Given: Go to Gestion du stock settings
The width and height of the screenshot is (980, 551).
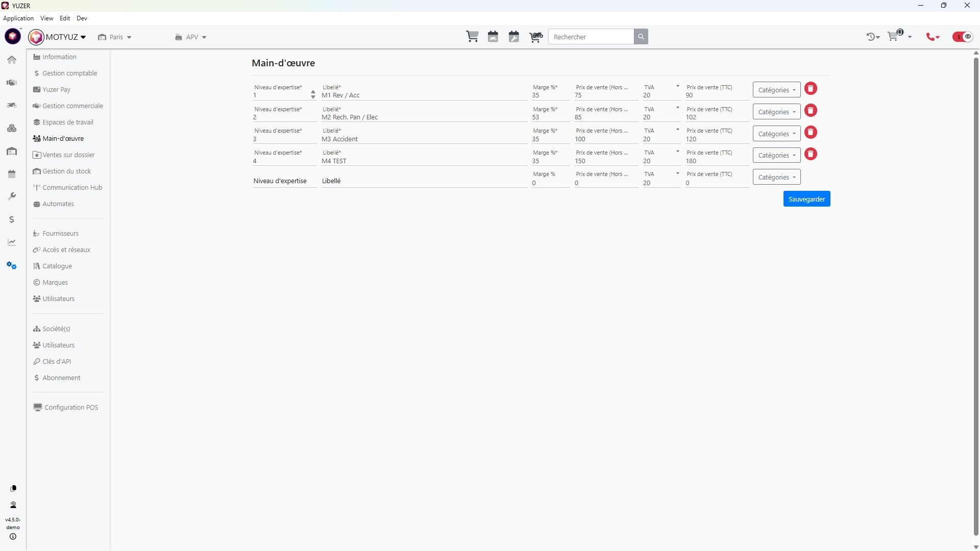Looking at the screenshot, I should click(x=66, y=171).
